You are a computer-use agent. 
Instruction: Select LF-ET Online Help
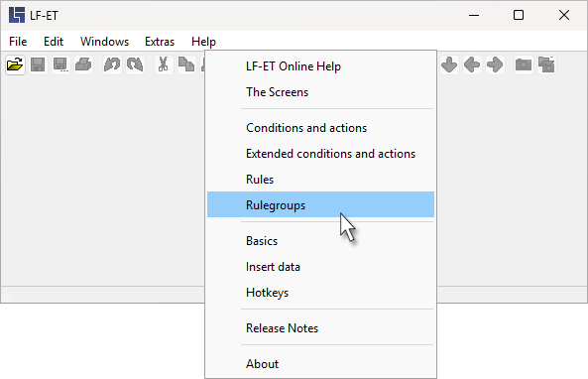point(320,66)
